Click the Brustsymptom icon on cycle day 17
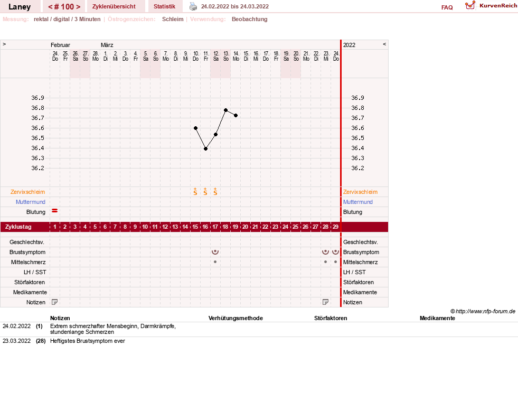This screenshot has width=518, height=420. pyautogui.click(x=215, y=252)
